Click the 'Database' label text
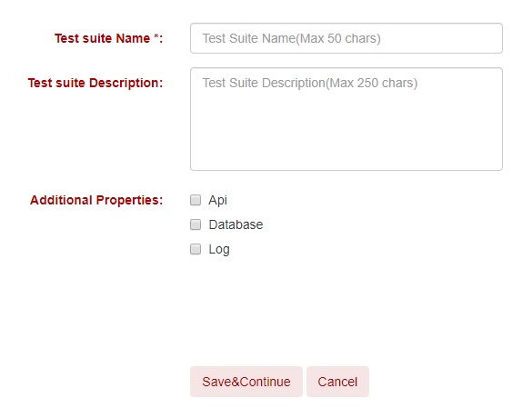The height and width of the screenshot is (408, 532). pos(236,224)
